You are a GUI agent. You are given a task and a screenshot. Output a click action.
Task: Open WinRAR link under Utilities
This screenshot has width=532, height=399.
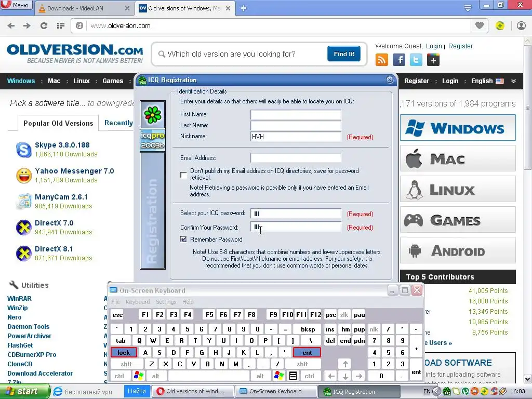click(19, 299)
